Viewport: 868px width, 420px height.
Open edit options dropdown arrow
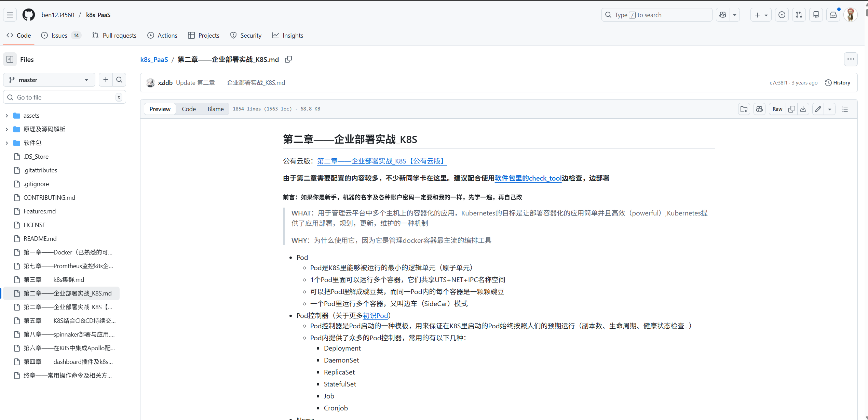(x=830, y=109)
